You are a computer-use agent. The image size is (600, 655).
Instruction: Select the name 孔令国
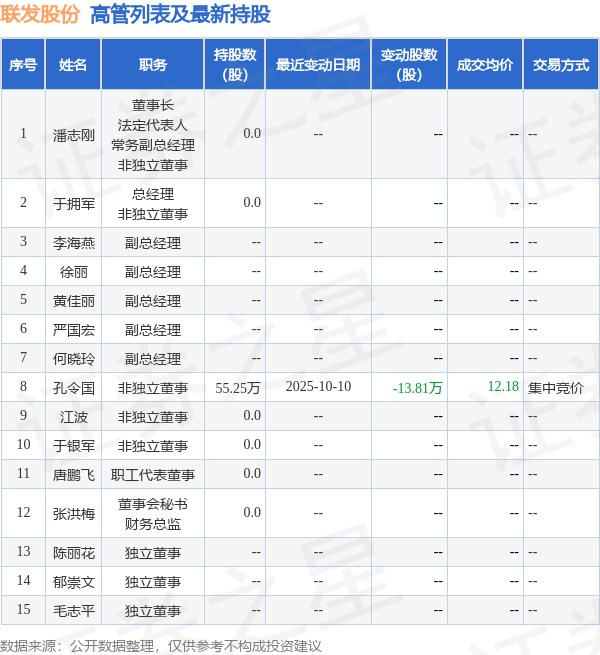pos(74,388)
